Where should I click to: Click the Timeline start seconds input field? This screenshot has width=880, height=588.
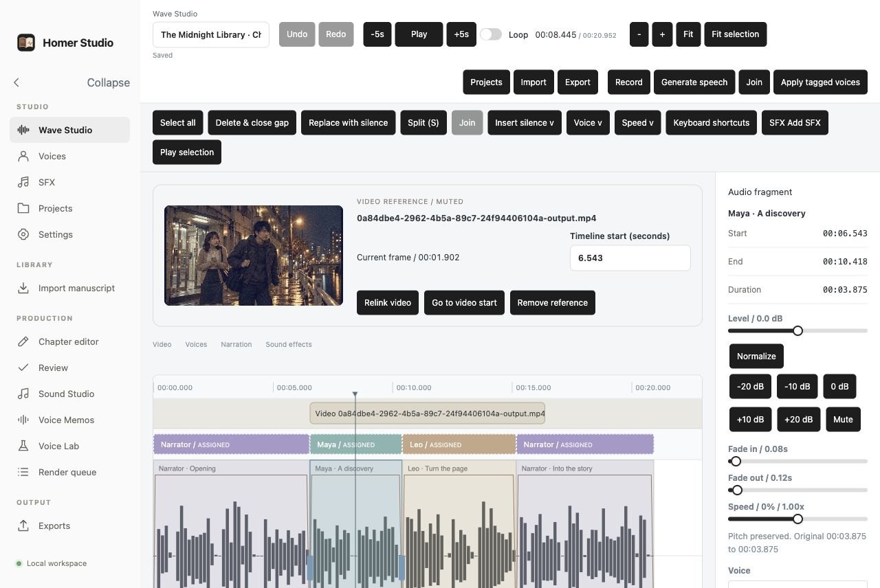tap(630, 258)
